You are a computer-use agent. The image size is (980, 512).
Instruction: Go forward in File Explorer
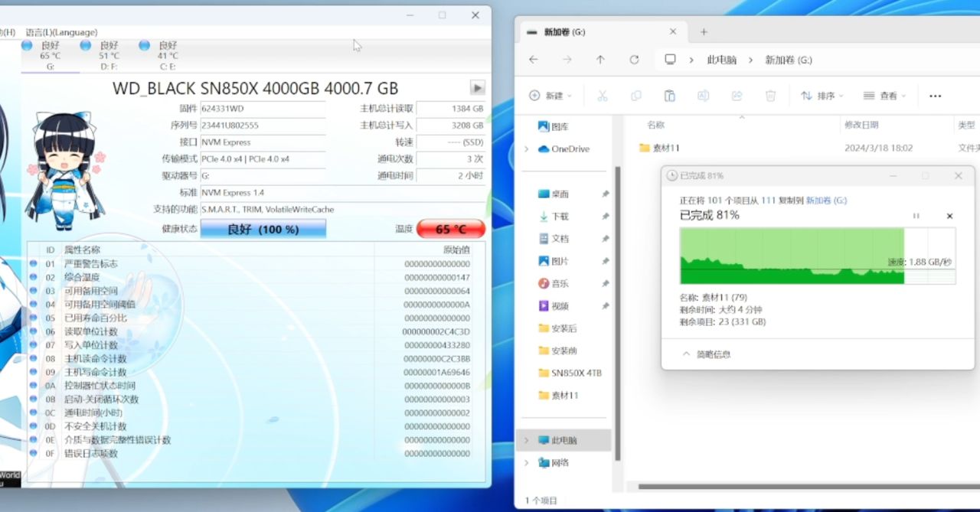567,60
